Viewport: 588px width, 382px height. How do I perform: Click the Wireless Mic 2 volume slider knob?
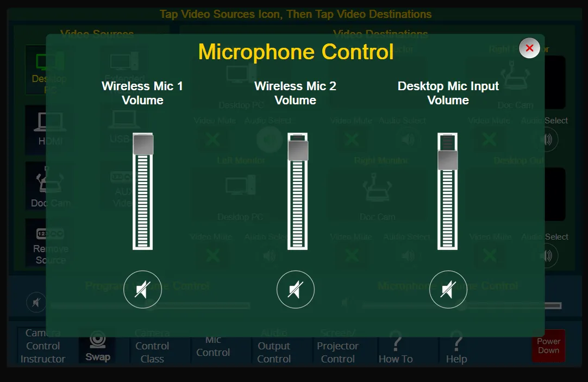(x=298, y=151)
